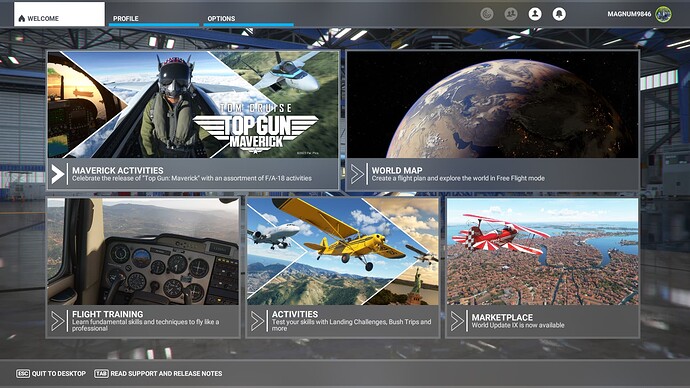This screenshot has height=388, width=690.
Task: Click 'Celebrate the release of Top Gun' description
Action: 192,179
